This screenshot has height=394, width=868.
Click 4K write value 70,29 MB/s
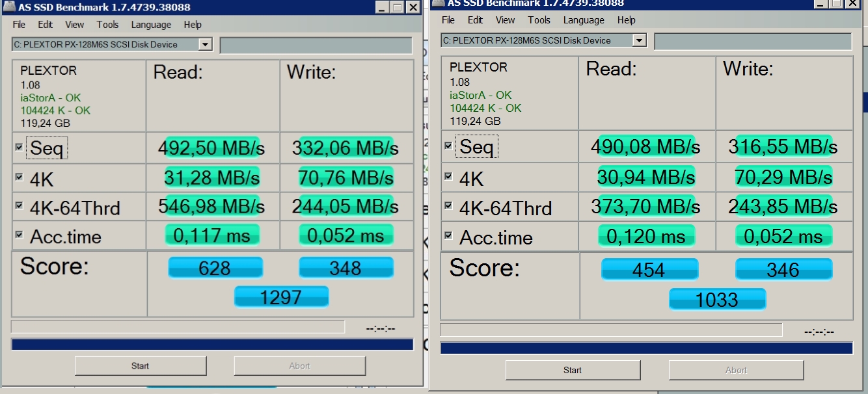(783, 176)
